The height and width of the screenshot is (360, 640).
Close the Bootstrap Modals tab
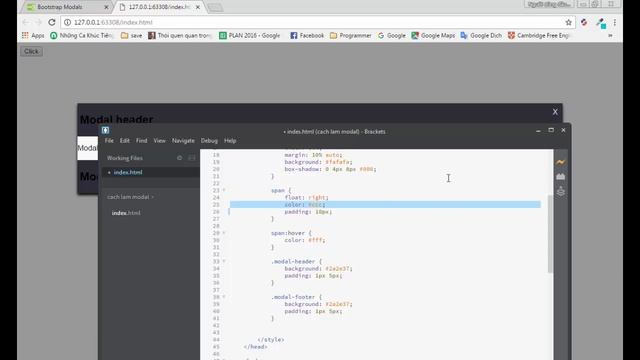(106, 7)
